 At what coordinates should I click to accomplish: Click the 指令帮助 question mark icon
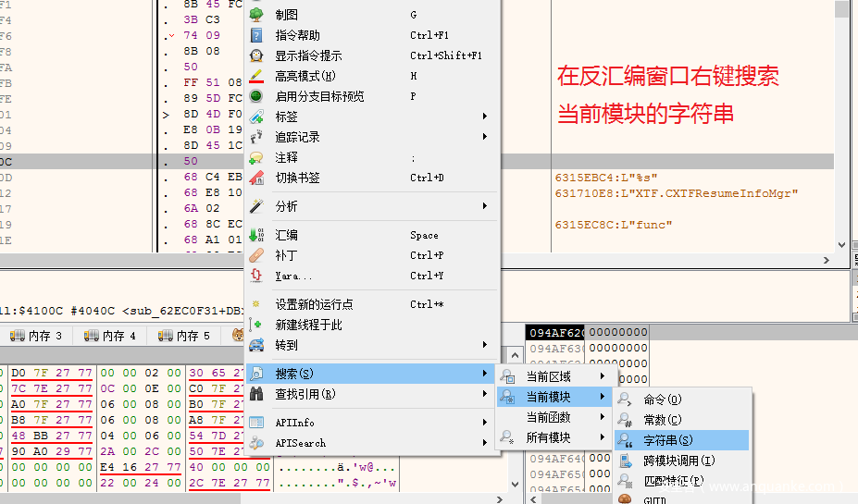256,35
